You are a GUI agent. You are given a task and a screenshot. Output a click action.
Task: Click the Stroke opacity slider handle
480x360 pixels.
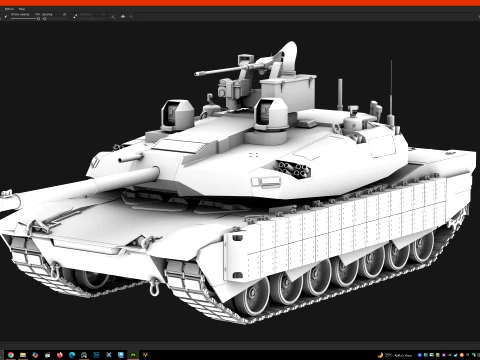click(x=38, y=19)
